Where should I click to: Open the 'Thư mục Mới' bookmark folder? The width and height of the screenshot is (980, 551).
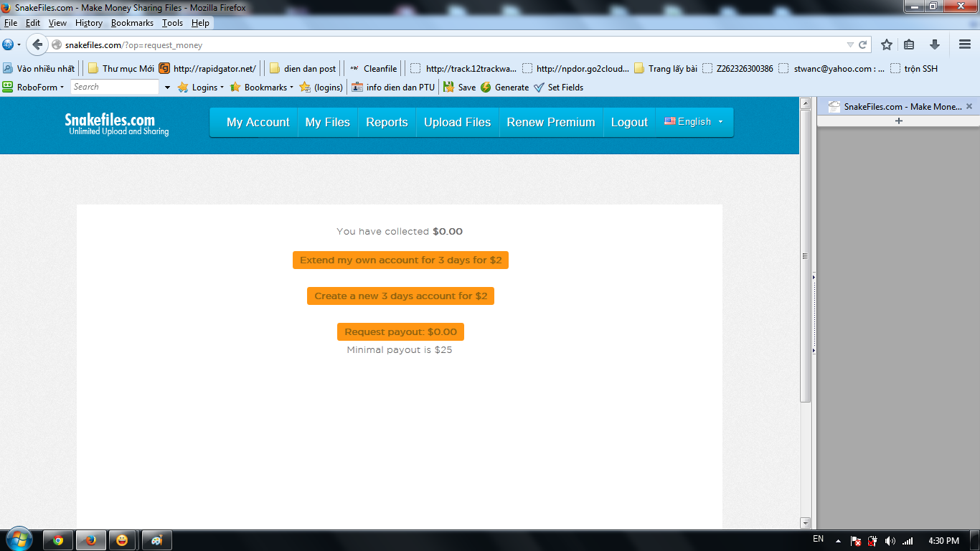(x=121, y=69)
